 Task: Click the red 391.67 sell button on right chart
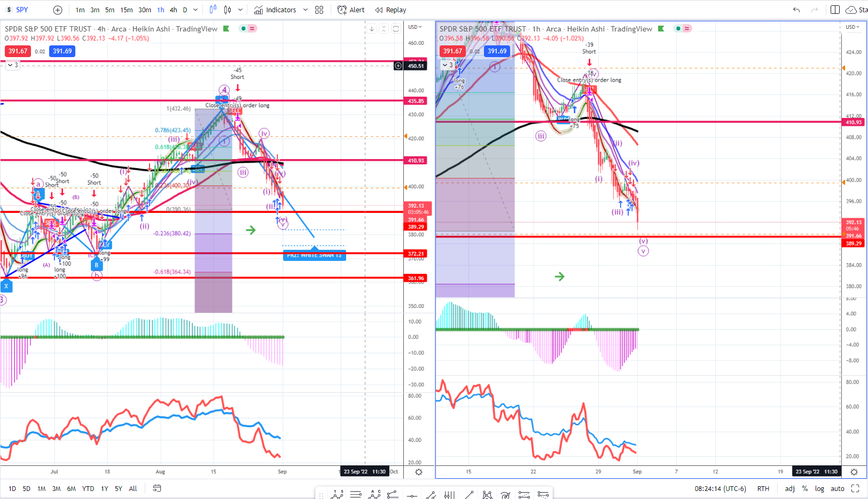(x=452, y=51)
